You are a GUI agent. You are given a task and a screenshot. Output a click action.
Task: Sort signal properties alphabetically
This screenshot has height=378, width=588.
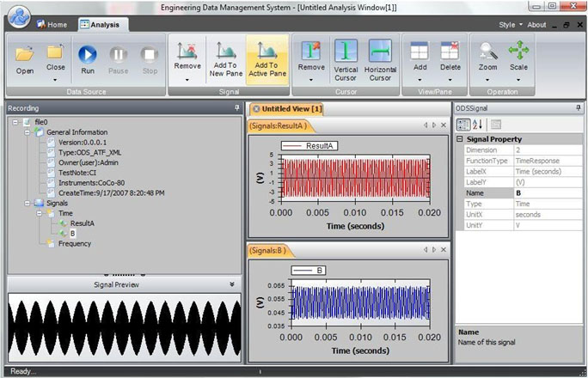click(477, 125)
